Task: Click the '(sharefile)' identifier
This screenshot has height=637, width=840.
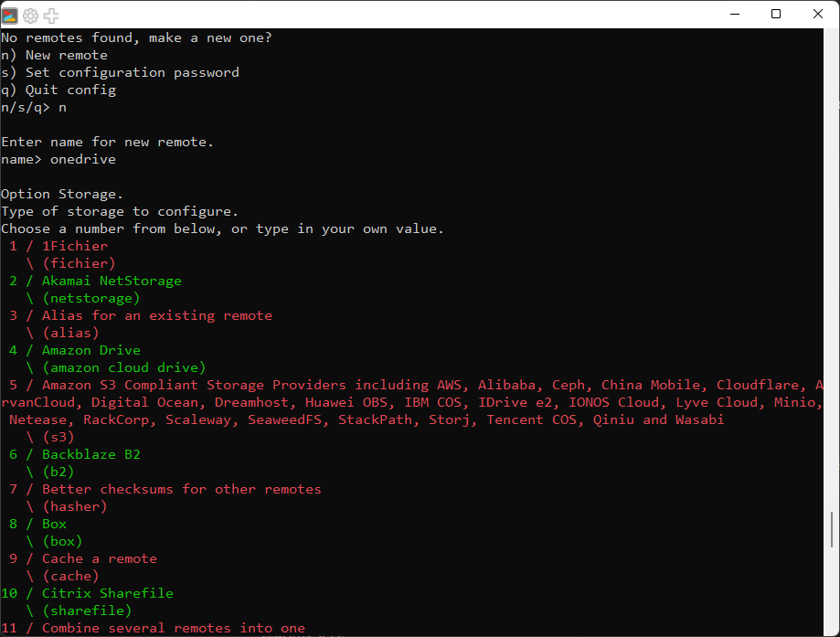Action: click(x=88, y=610)
